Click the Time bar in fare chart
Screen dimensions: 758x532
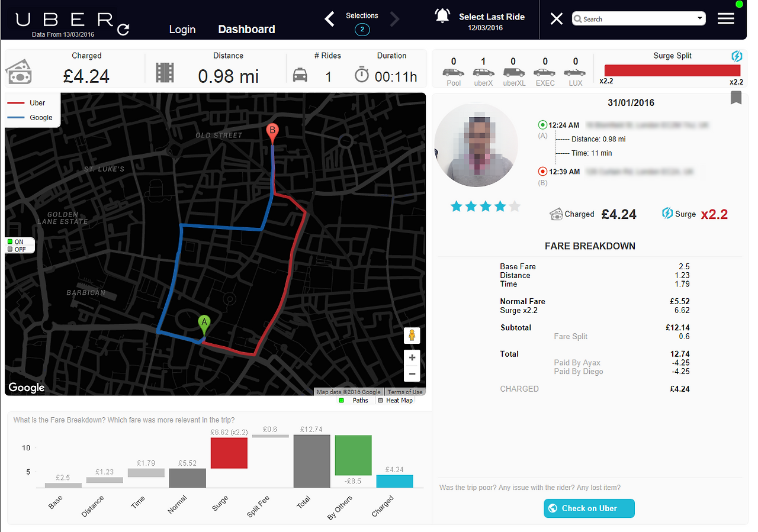(x=146, y=473)
